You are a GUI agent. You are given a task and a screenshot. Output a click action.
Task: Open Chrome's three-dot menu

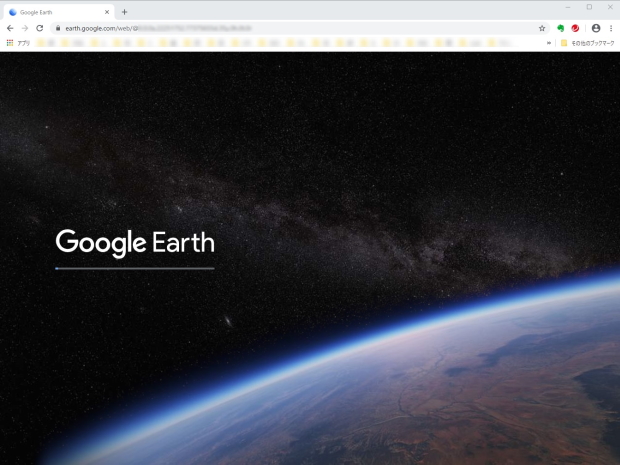tap(611, 28)
